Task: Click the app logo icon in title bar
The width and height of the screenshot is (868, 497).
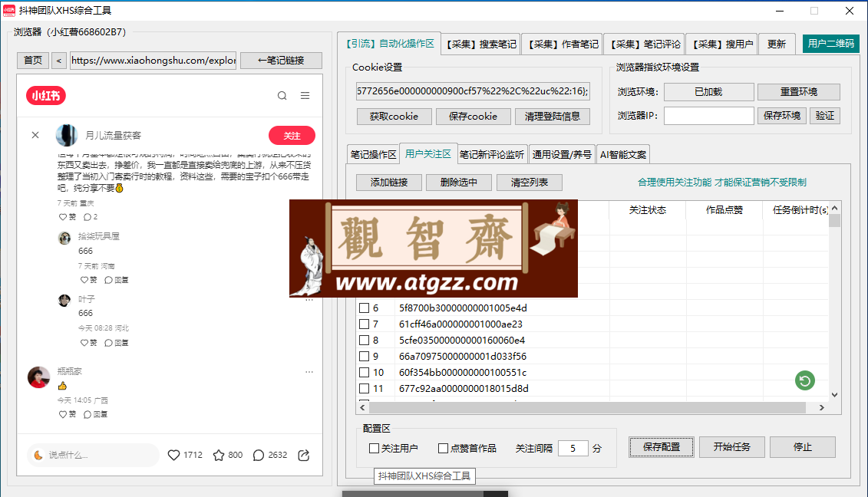Action: 9,11
